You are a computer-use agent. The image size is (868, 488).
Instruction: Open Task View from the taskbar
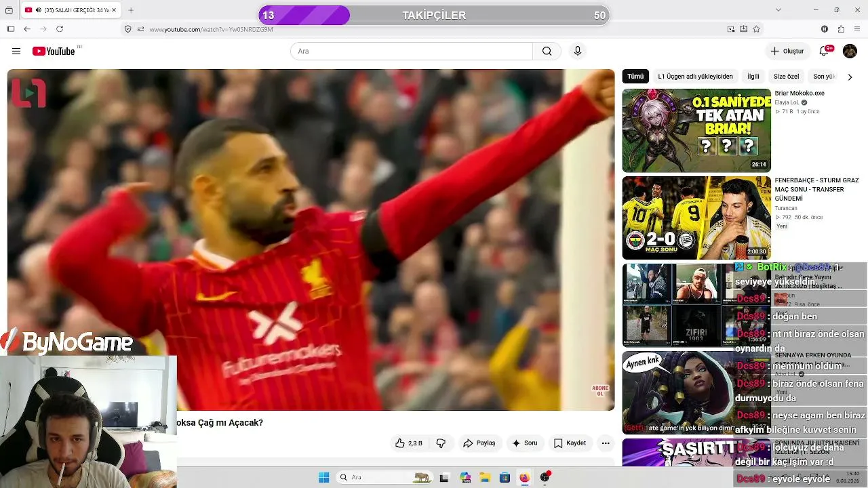[444, 478]
